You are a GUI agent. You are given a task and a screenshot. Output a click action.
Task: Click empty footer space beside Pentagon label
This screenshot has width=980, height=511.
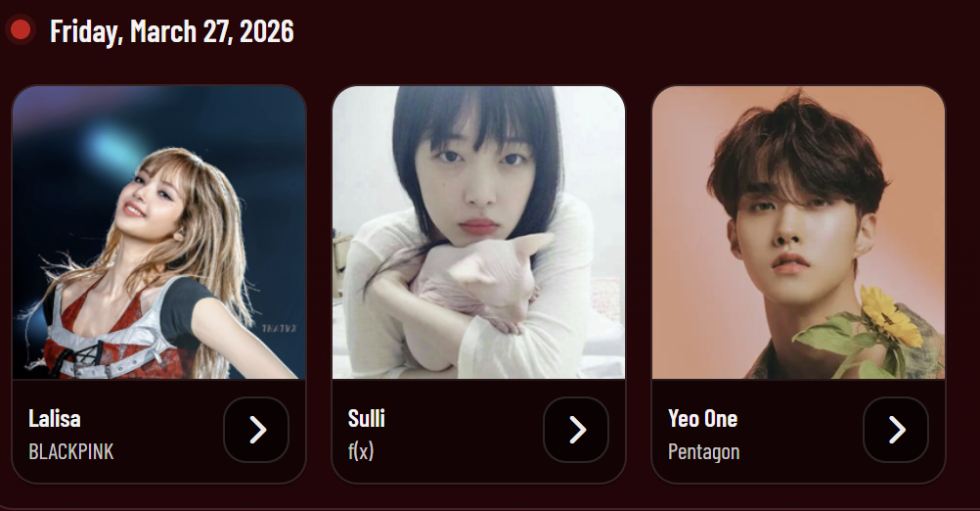pyautogui.click(x=800, y=451)
